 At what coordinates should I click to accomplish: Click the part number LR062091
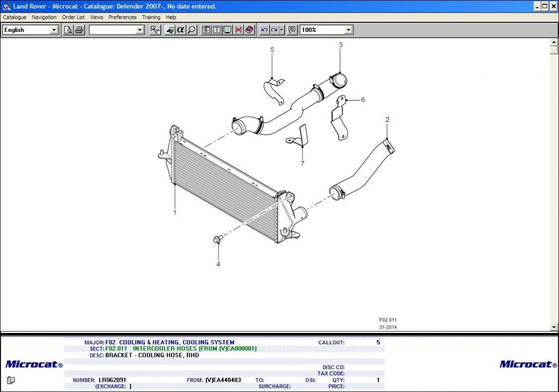pos(112,380)
